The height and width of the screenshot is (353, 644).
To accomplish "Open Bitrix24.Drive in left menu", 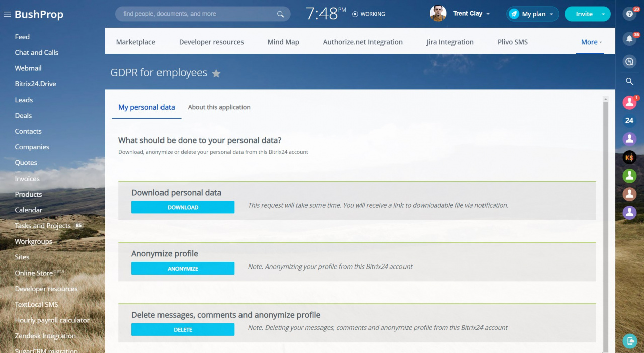I will click(x=35, y=84).
